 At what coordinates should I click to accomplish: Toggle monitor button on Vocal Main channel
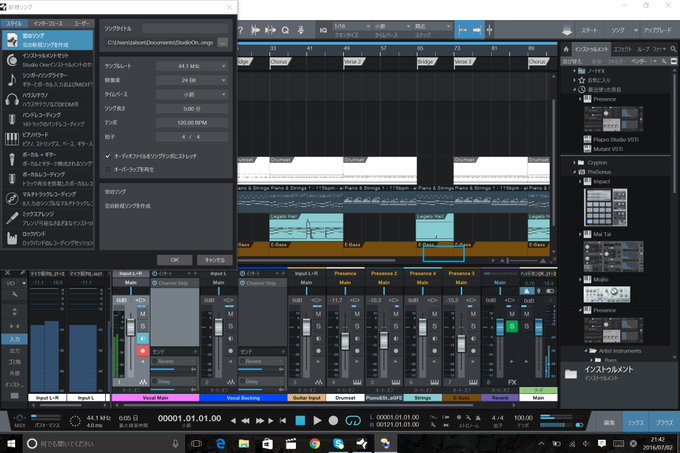click(143, 338)
